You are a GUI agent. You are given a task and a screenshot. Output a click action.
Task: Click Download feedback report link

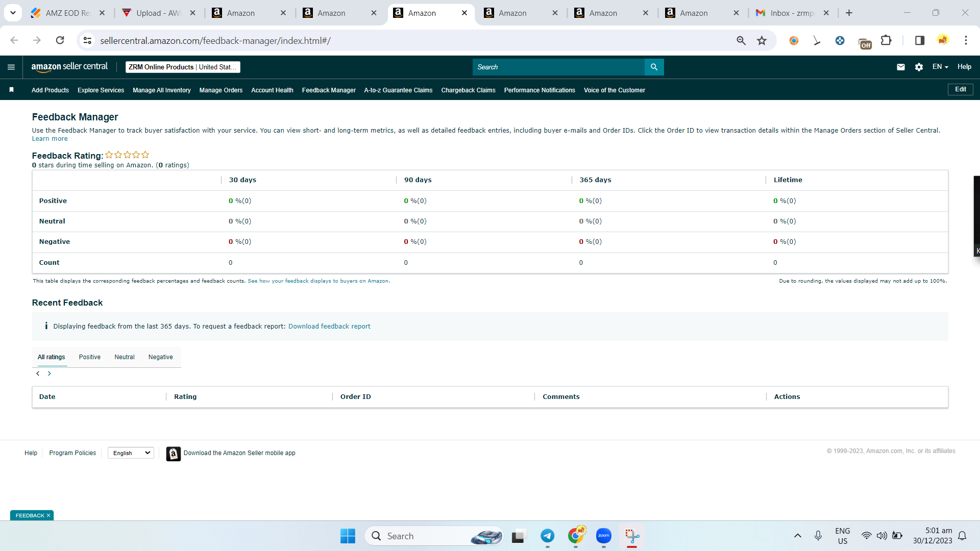329,327
